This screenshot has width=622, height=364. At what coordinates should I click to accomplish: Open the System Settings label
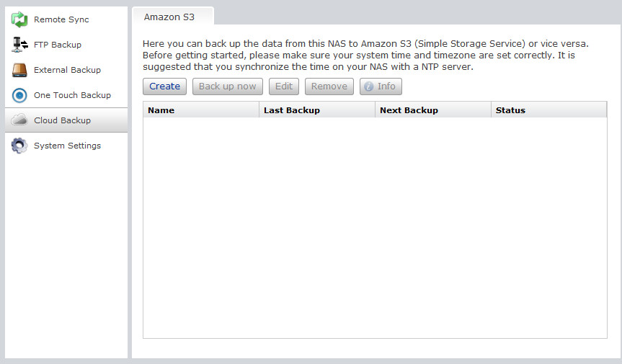pyautogui.click(x=67, y=146)
